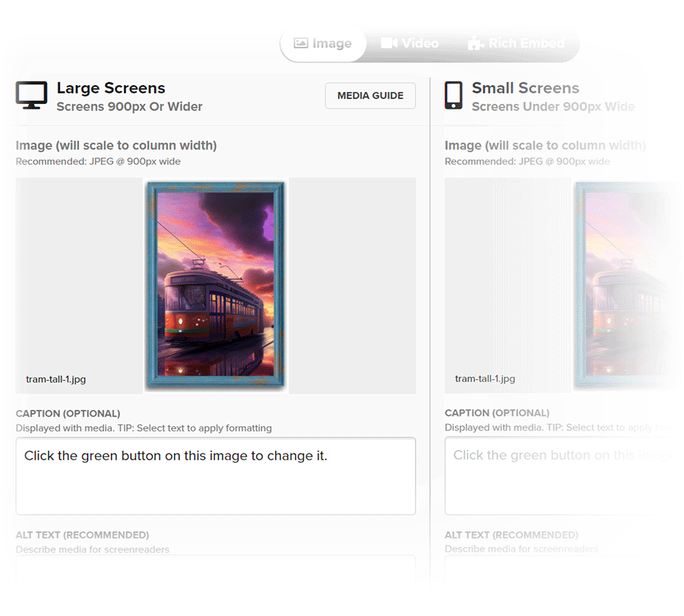
Task: Click the camera icon in the Video tab
Action: (x=389, y=43)
